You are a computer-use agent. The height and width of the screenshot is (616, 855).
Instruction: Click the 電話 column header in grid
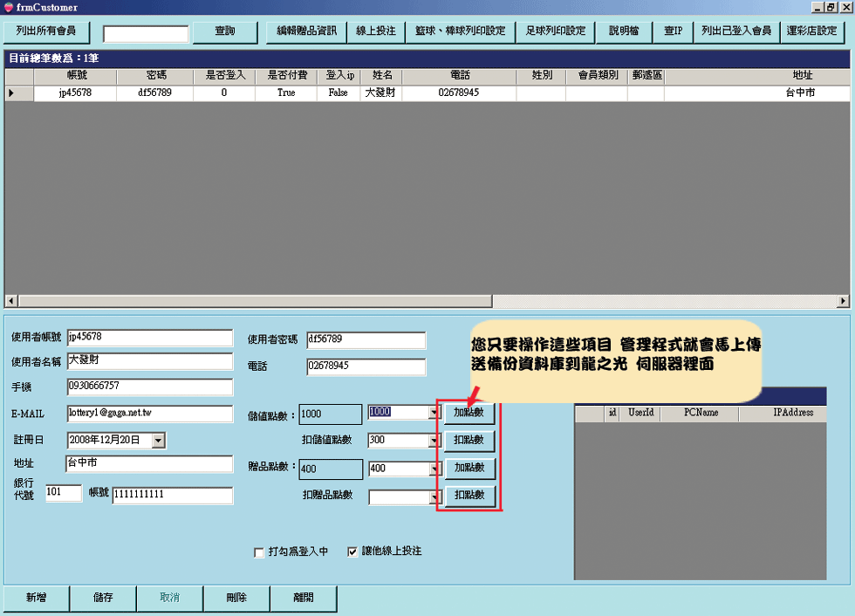tap(459, 76)
